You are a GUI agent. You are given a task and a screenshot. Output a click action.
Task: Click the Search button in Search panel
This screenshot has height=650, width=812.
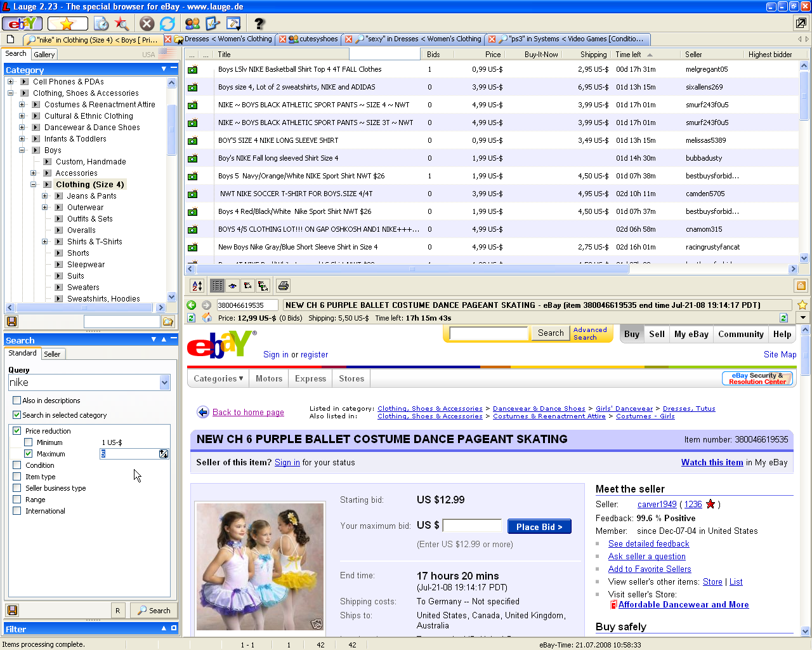point(153,611)
